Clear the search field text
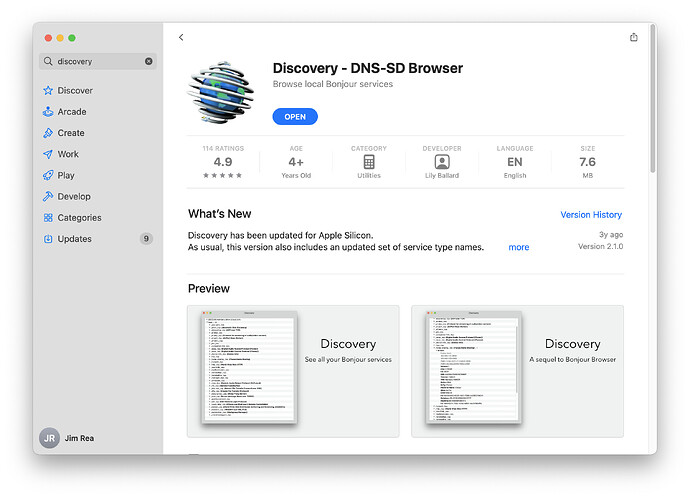The image size is (690, 498). click(149, 61)
